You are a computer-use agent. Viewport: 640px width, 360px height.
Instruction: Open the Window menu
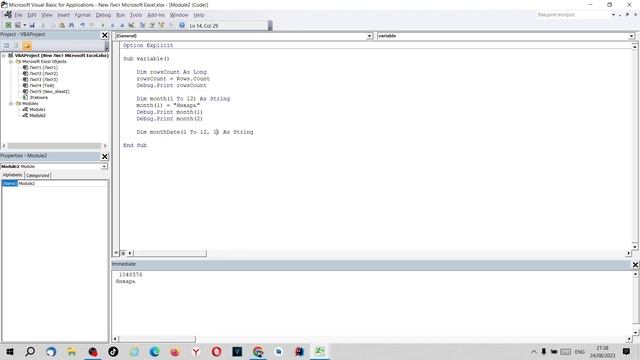pyautogui.click(x=179, y=15)
